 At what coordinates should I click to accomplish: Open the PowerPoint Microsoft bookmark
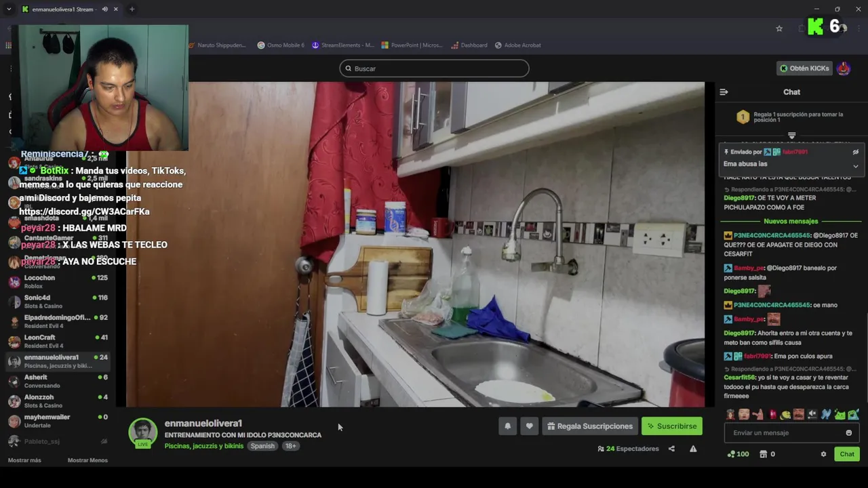(x=412, y=45)
